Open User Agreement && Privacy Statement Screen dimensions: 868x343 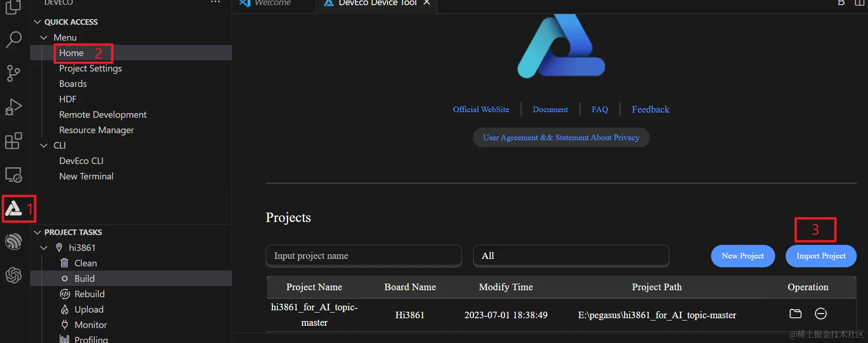[561, 137]
